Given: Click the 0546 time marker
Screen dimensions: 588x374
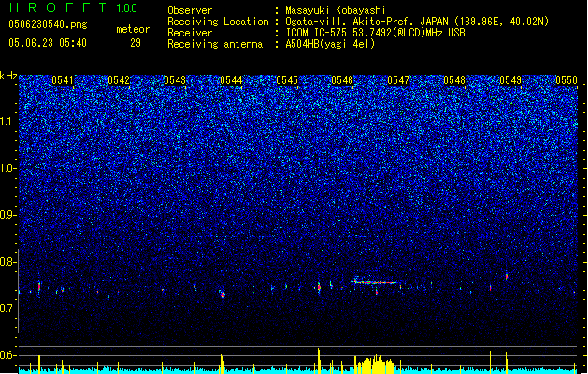Looking at the screenshot, I should [x=342, y=80].
